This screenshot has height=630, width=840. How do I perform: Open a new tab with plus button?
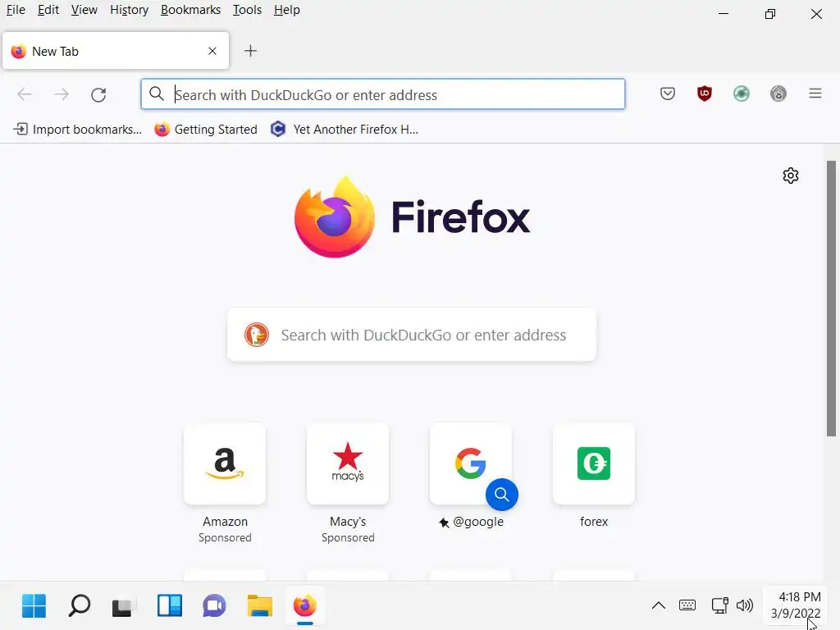coord(250,51)
